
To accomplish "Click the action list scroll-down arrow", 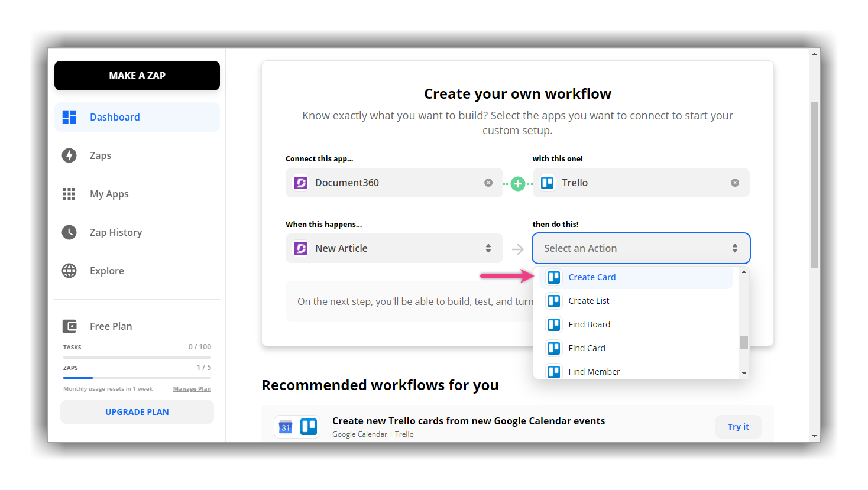I will point(744,374).
